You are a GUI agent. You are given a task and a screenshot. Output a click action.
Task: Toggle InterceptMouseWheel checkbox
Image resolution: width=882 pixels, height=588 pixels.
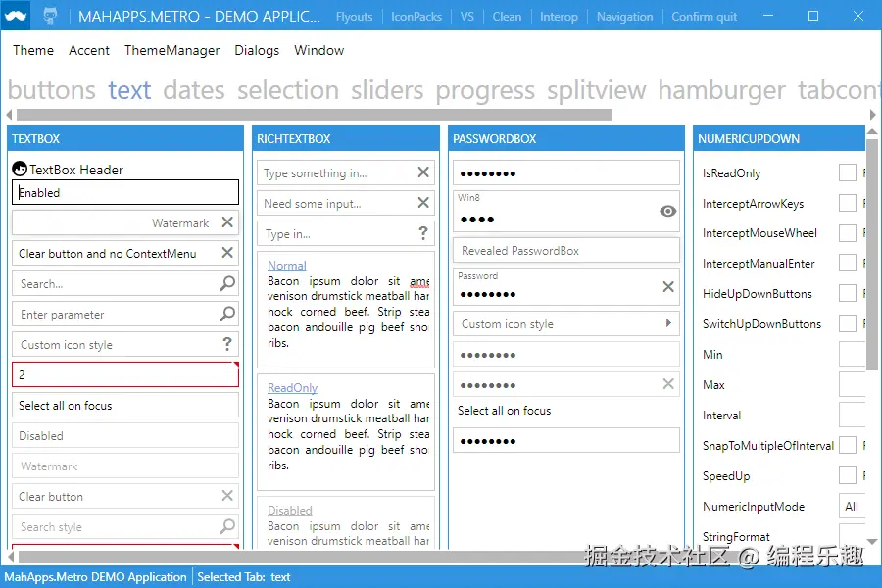pos(847,233)
